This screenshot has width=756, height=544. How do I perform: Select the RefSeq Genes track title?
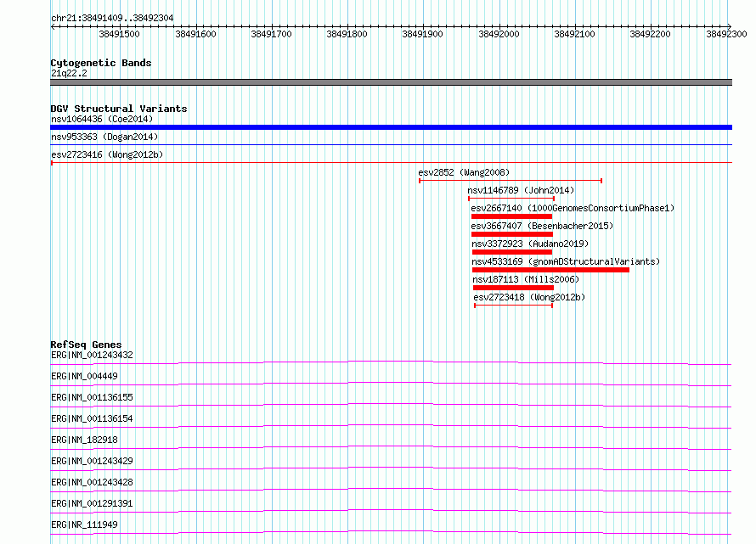86,345
